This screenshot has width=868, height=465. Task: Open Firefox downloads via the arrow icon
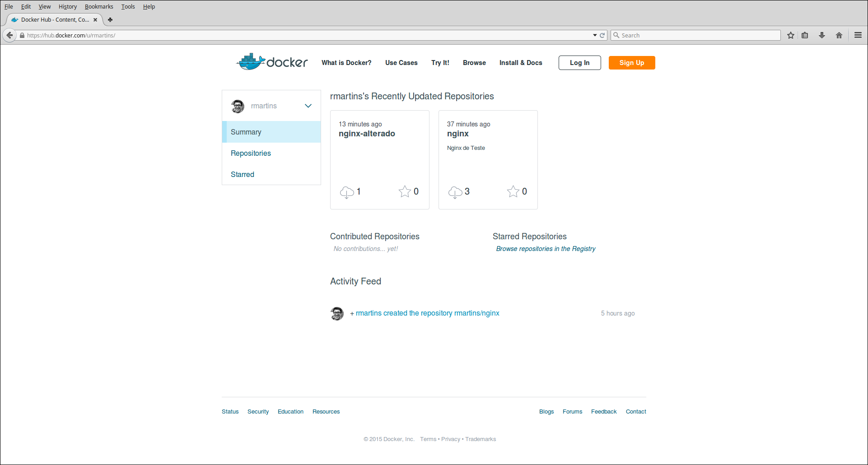click(821, 35)
